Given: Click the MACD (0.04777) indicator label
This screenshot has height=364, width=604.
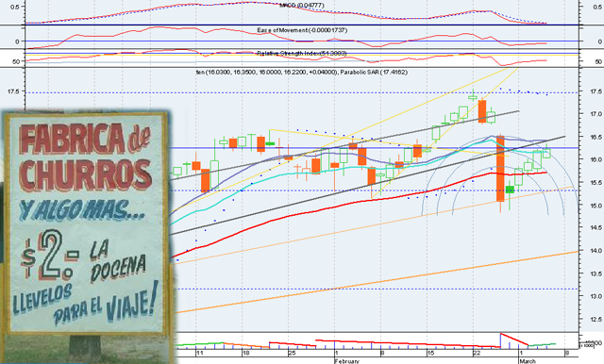Looking at the screenshot, I should [x=302, y=6].
